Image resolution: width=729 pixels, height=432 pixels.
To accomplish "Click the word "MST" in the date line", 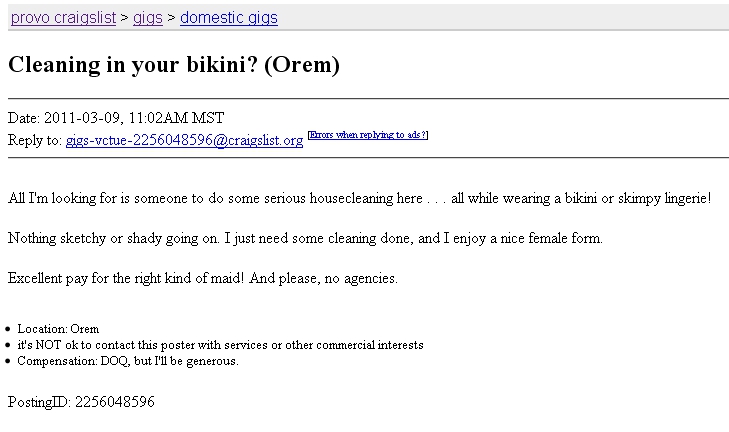I will pos(208,118).
